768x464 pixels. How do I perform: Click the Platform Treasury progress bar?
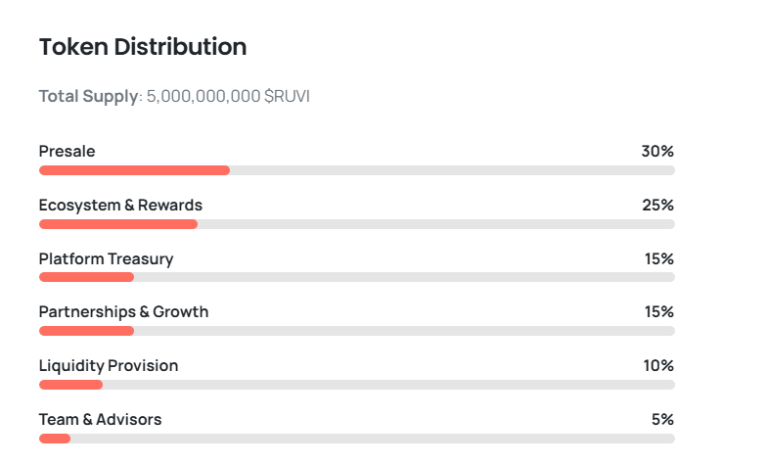click(356, 277)
